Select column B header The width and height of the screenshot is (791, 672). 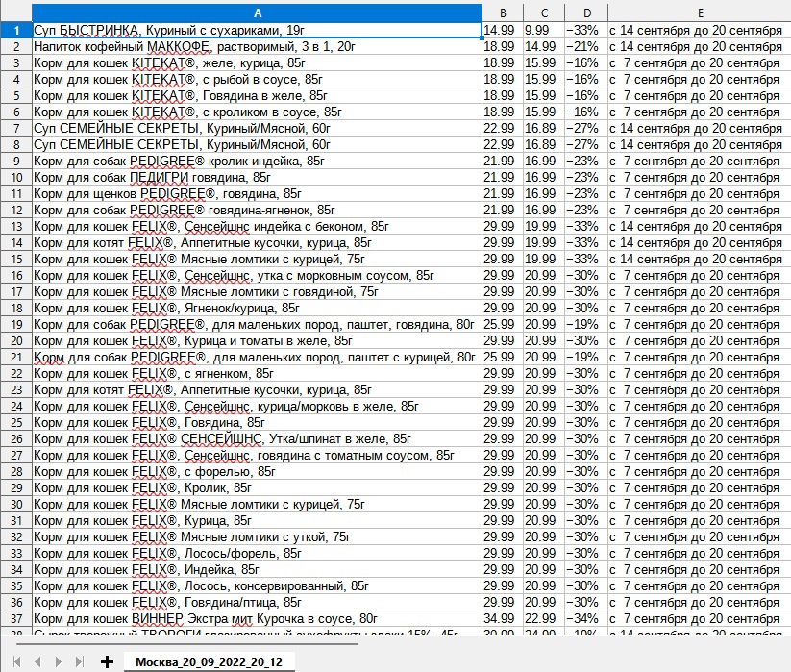[503, 13]
